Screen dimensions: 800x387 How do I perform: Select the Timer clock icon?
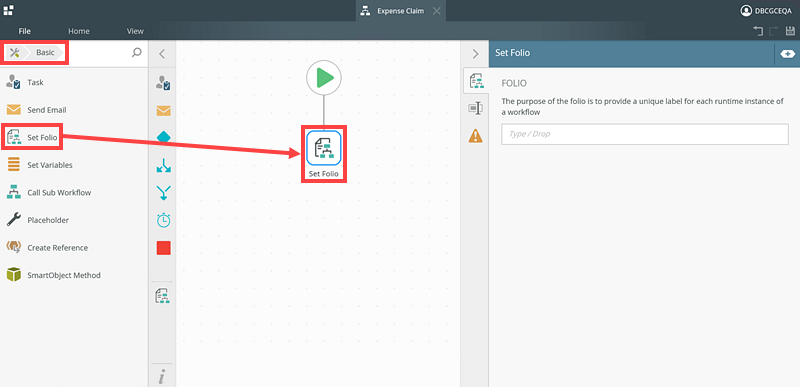pos(163,220)
